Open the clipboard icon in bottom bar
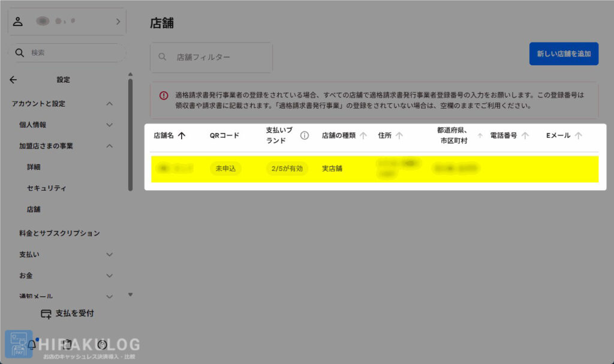This screenshot has width=614, height=364. 67,345
